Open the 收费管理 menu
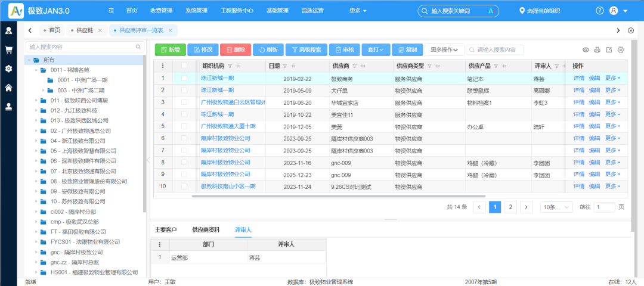Screen dimensions: 644x286 (x=162, y=11)
